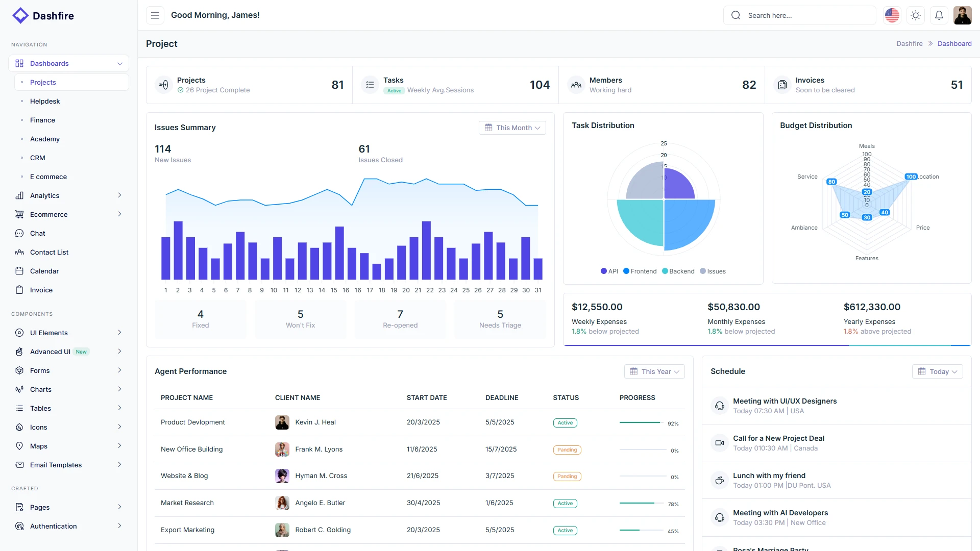Open the Today schedule dropdown

[938, 371]
